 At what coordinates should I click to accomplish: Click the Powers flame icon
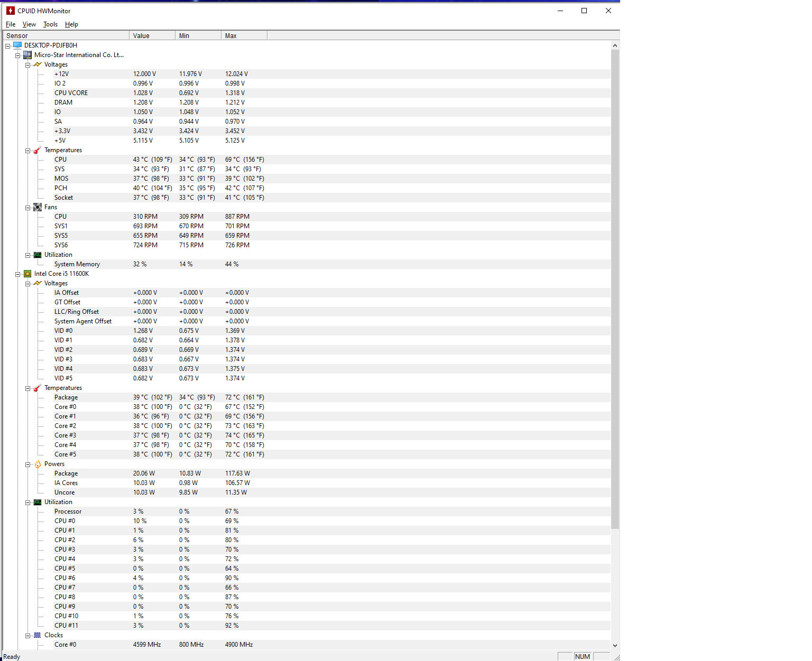pos(38,464)
